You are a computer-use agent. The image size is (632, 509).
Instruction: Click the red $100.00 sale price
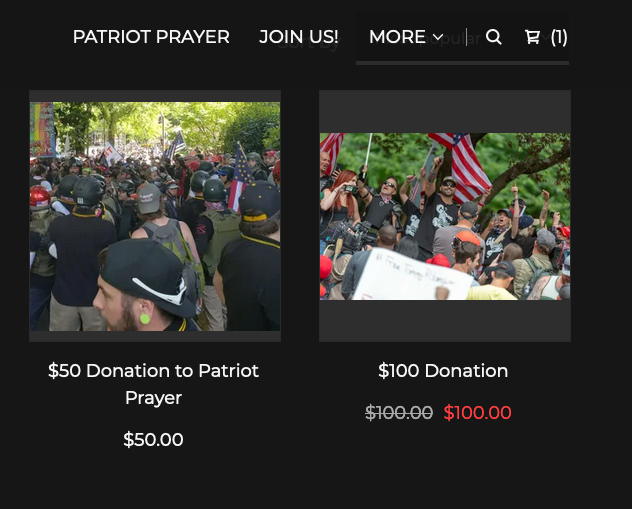pos(477,412)
